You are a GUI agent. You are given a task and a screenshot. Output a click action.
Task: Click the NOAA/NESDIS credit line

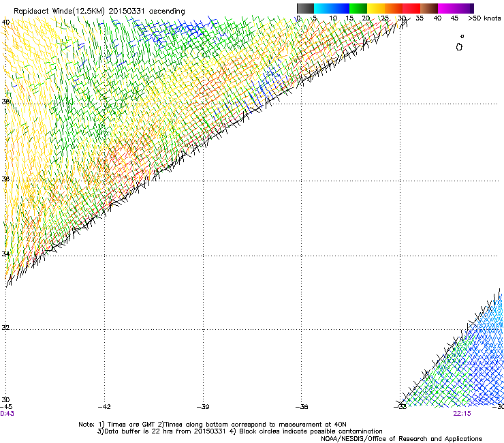click(x=401, y=439)
